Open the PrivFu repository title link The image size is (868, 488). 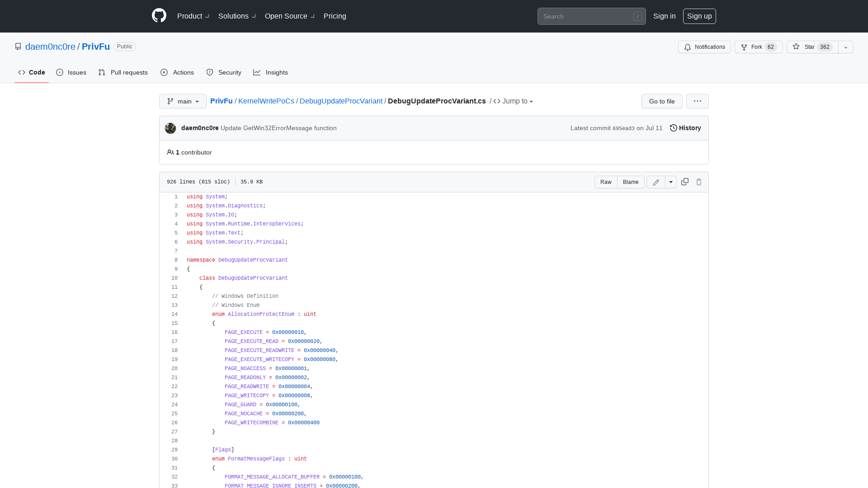pyautogui.click(x=96, y=47)
